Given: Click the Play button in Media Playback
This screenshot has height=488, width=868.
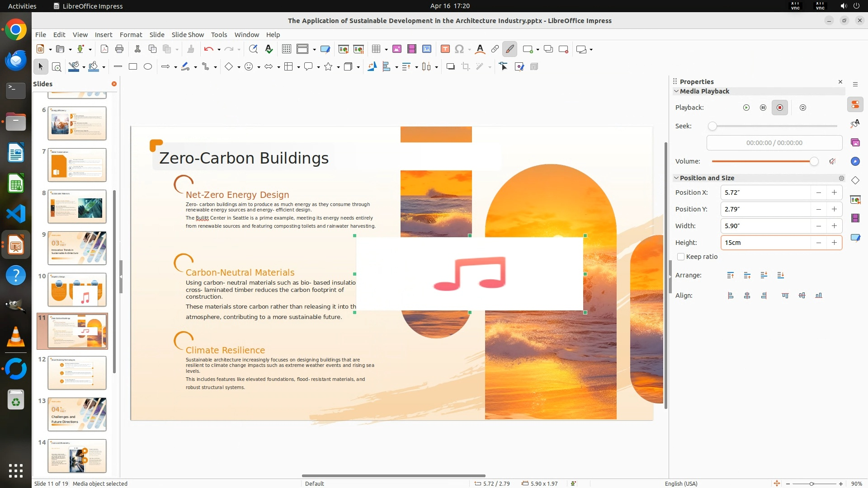Looking at the screenshot, I should point(746,108).
